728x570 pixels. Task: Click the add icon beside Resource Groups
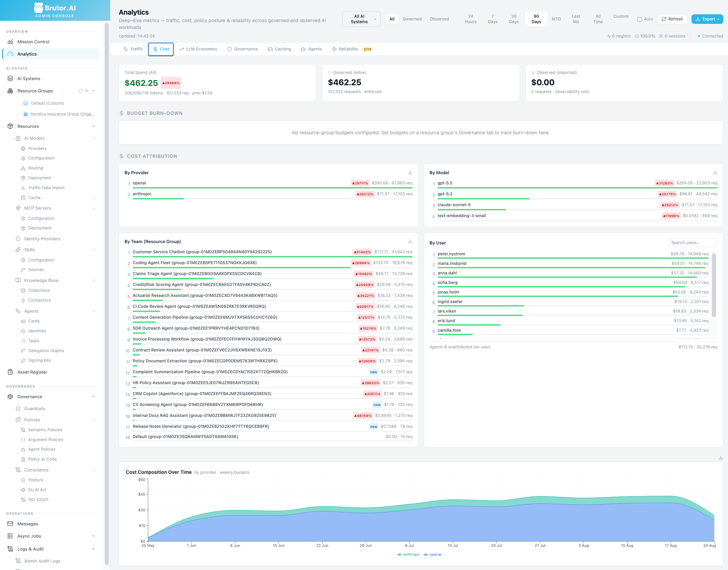[x=87, y=91]
